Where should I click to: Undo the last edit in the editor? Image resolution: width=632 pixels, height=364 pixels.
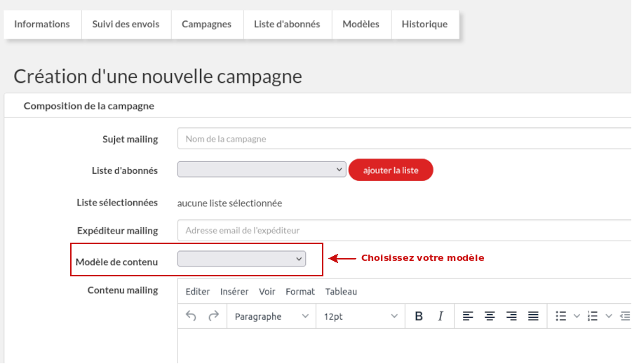[191, 316]
